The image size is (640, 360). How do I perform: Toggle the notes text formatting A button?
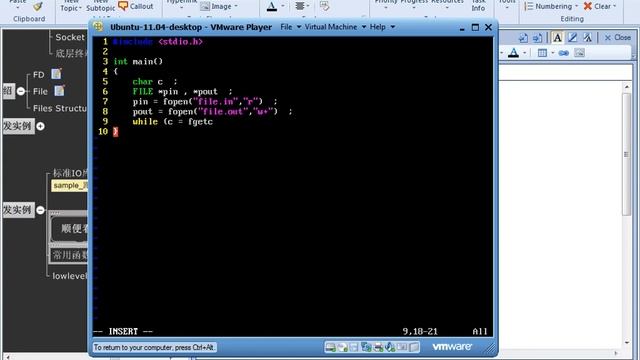(557, 38)
